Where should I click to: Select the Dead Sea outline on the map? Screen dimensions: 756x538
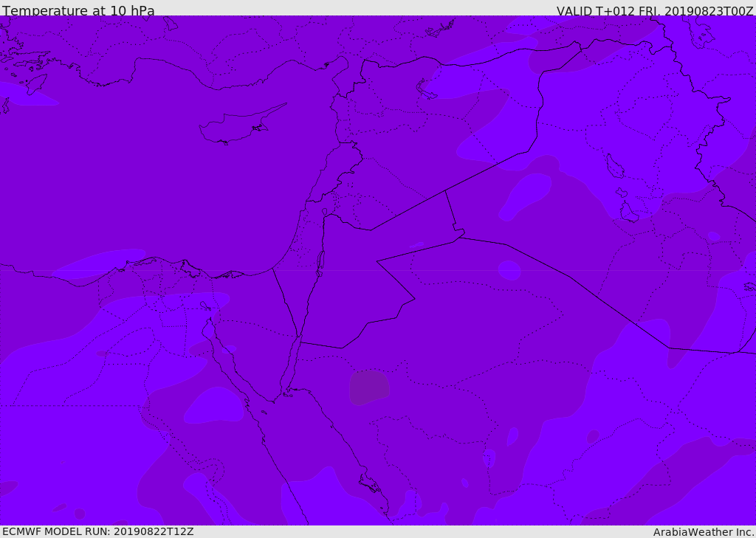pyautogui.click(x=320, y=261)
